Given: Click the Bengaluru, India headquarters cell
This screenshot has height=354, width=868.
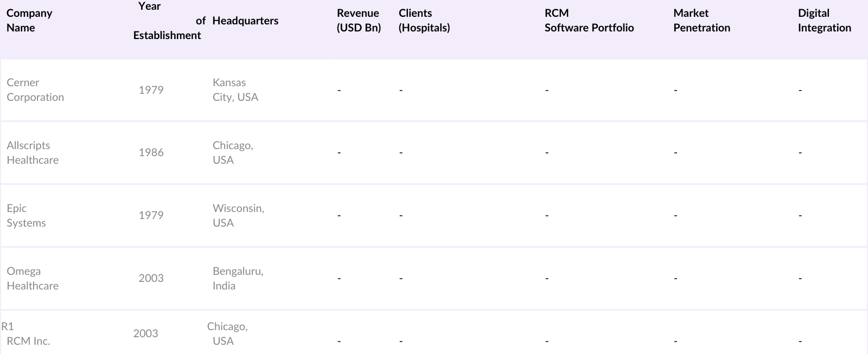Looking at the screenshot, I should pyautogui.click(x=238, y=279).
